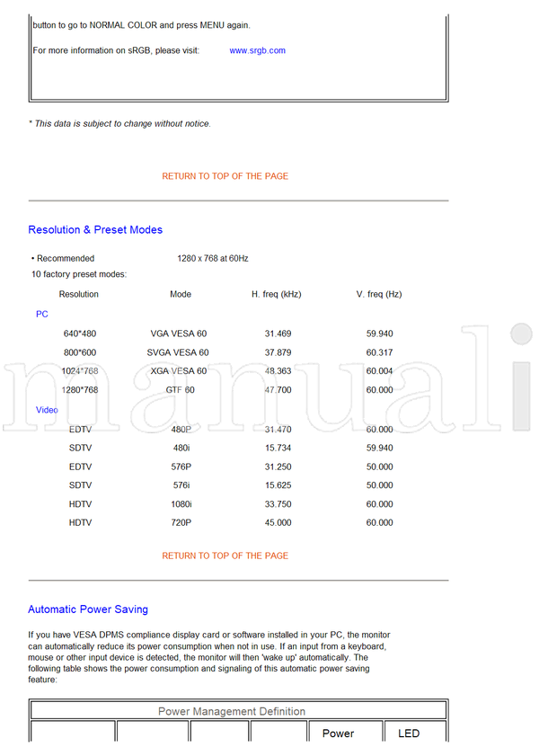Click RETURN TO TOP link above Resolution heading

[x=225, y=176]
